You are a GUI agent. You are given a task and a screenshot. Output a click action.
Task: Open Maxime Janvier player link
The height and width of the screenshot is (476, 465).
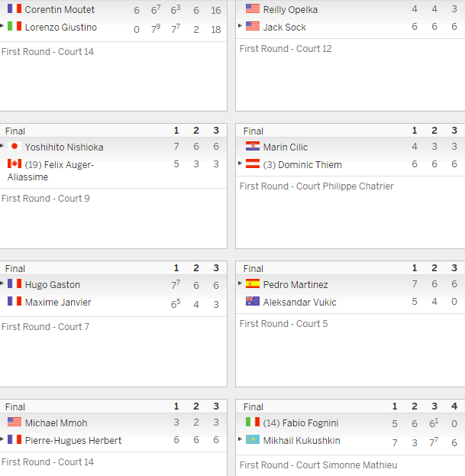58,303
